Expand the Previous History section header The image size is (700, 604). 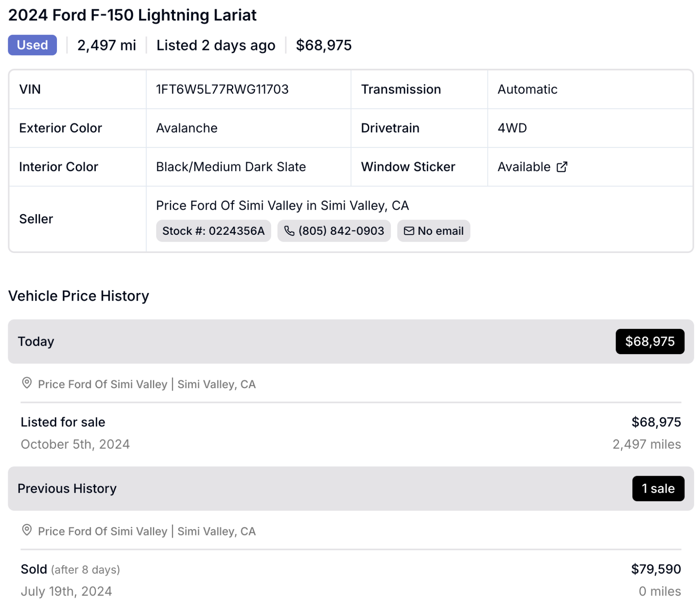[351, 488]
